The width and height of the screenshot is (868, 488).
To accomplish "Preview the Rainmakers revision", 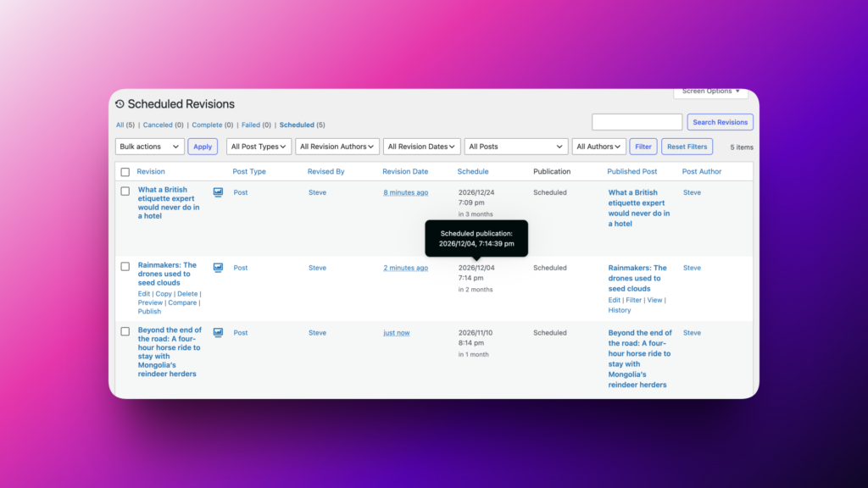I will pos(150,302).
